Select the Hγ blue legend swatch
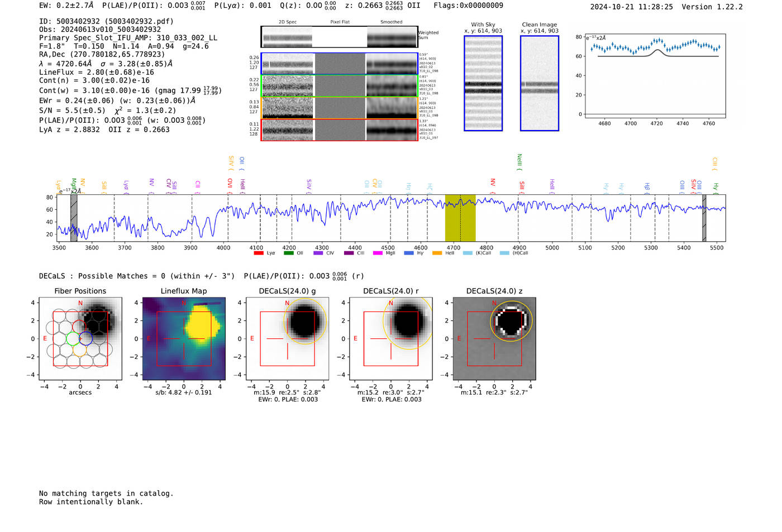This screenshot has width=782, height=532. point(409,253)
